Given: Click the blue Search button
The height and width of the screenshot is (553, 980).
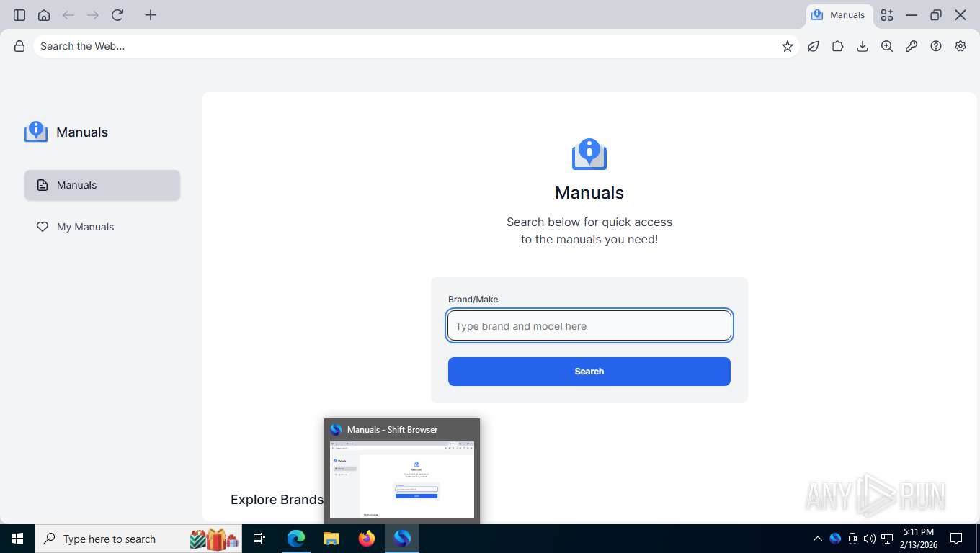Looking at the screenshot, I should click(589, 372).
